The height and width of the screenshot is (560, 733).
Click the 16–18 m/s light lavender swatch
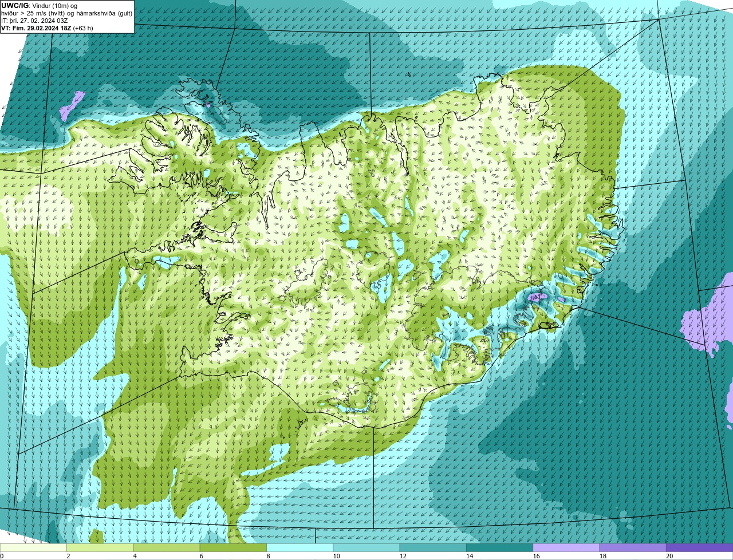click(566, 547)
